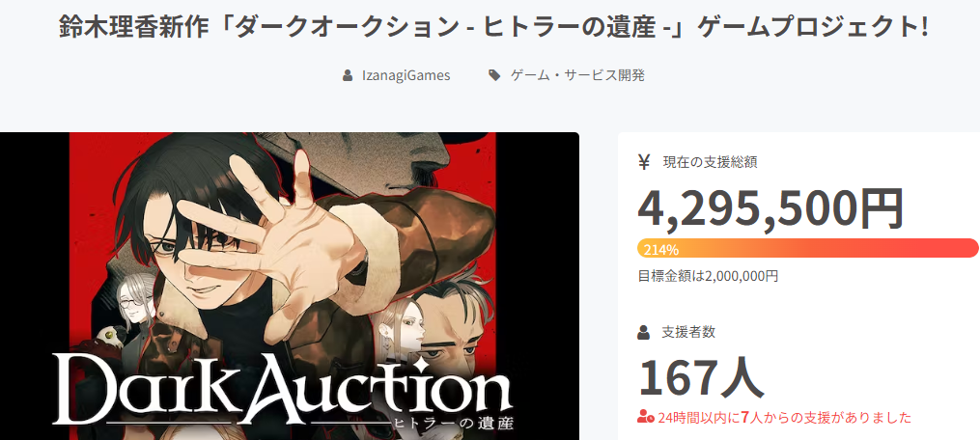Click the user icon beside IzanagiGames

tap(348, 75)
